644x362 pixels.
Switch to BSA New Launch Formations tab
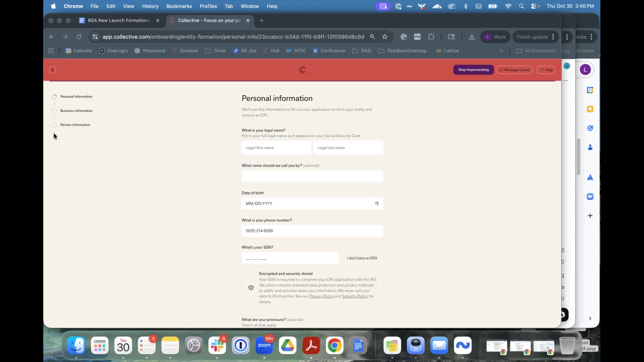click(118, 20)
